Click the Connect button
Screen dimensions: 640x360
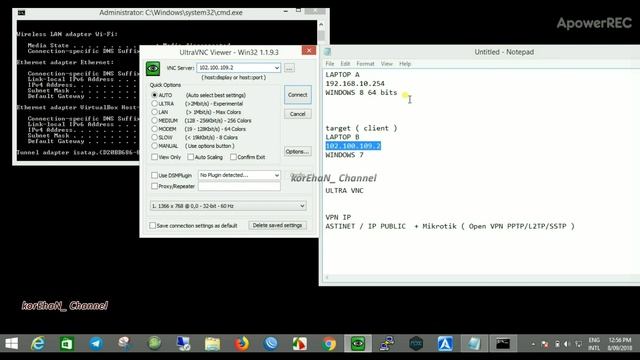[x=298, y=95]
